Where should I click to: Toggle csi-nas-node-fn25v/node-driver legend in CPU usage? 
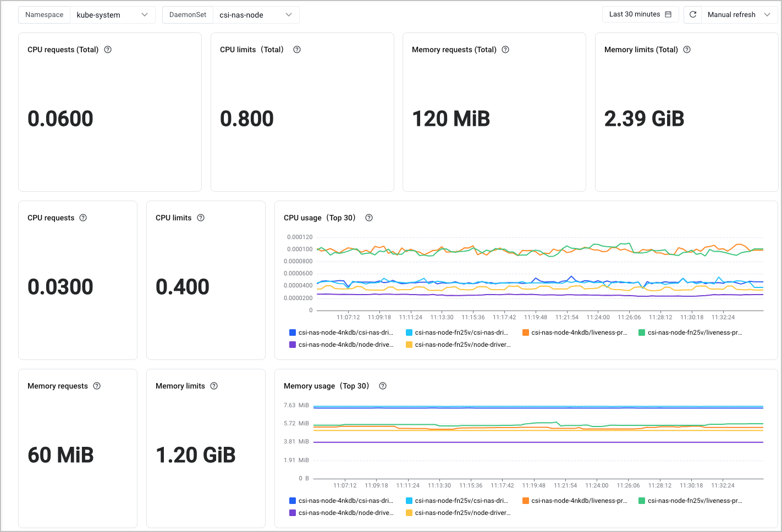pyautogui.click(x=458, y=345)
